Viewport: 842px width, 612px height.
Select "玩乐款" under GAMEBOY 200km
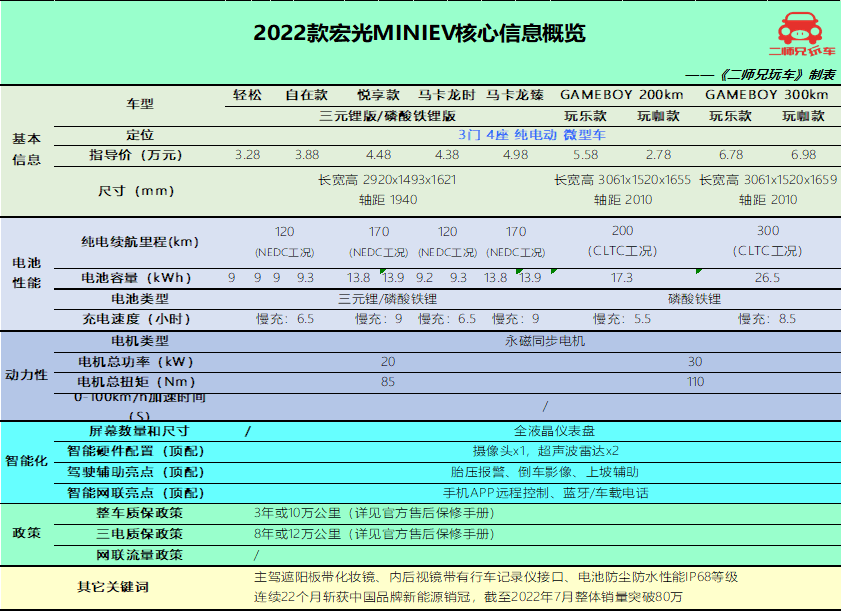[x=585, y=116]
